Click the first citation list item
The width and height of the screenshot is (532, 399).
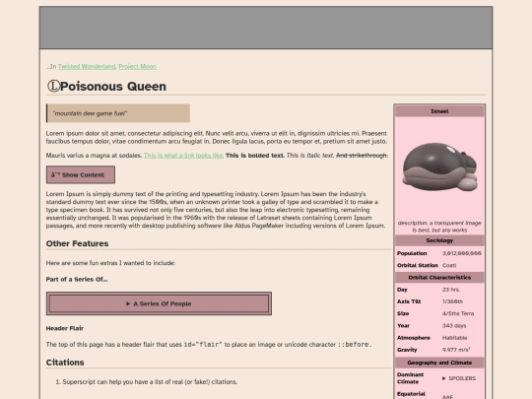(150, 382)
